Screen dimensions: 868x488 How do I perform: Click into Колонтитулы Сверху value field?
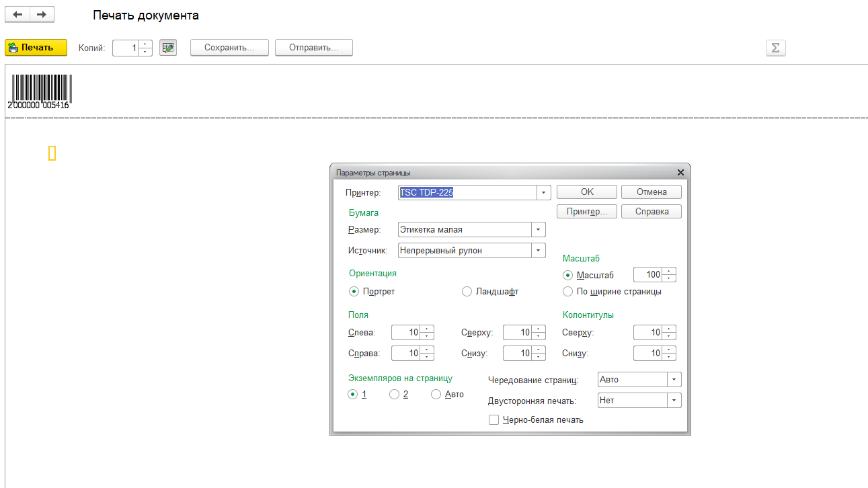[648, 333]
